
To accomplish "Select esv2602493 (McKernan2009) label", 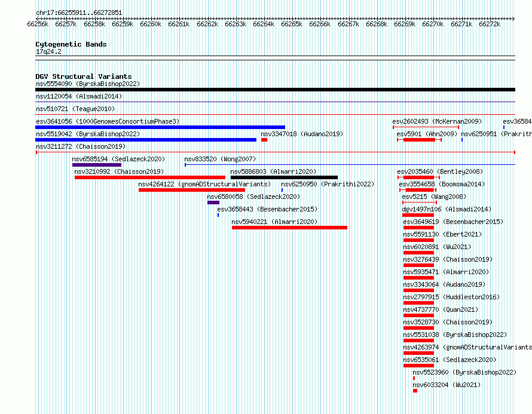I will coord(437,121).
